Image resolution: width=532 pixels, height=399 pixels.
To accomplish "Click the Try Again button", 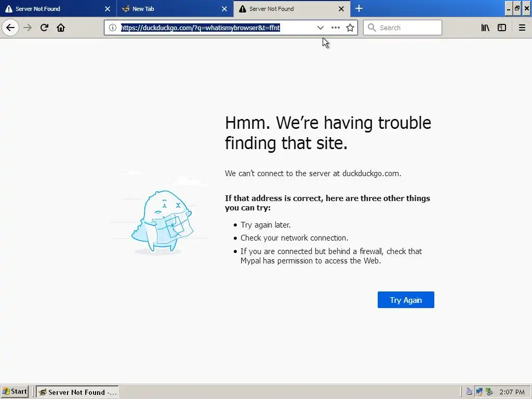I will point(406,300).
